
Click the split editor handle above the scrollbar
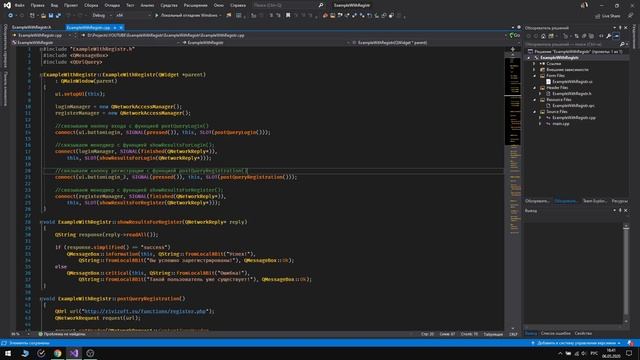[x=513, y=49]
